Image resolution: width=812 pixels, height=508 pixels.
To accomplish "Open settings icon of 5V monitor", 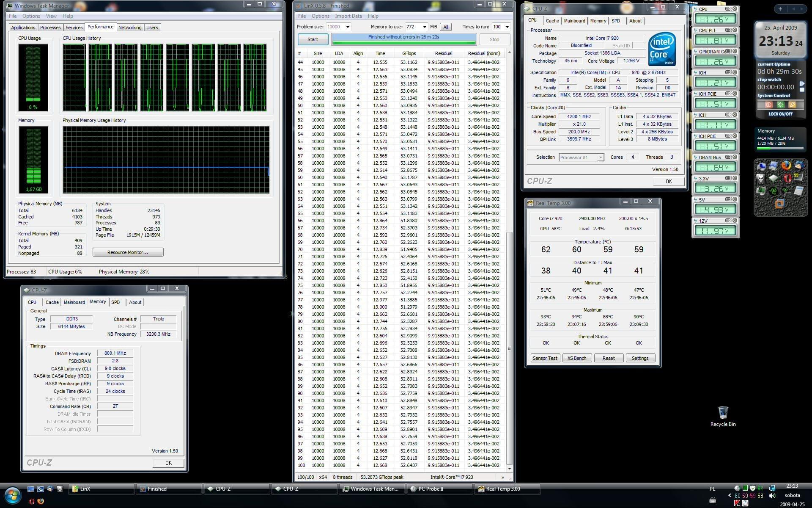I will click(x=728, y=199).
